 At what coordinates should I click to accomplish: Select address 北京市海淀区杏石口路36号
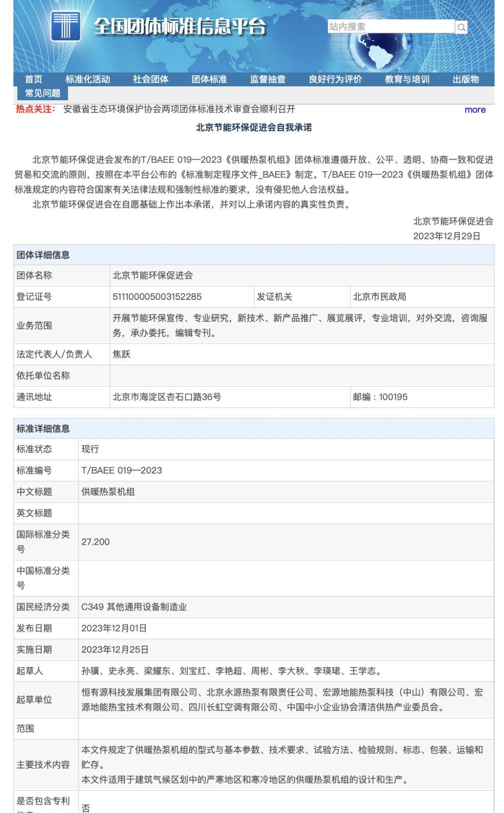[167, 397]
